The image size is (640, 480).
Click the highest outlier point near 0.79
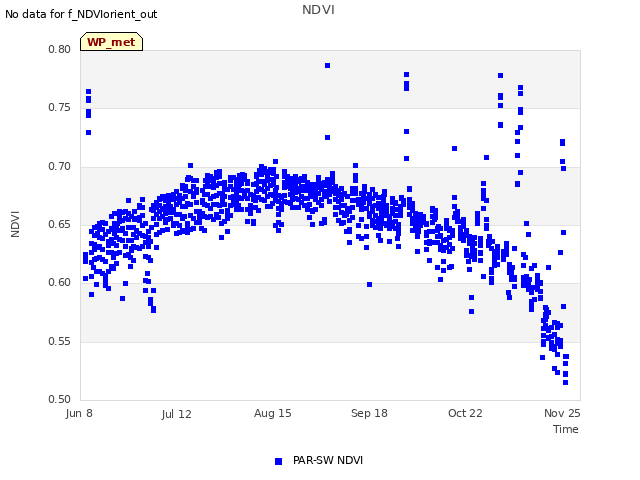[327, 66]
